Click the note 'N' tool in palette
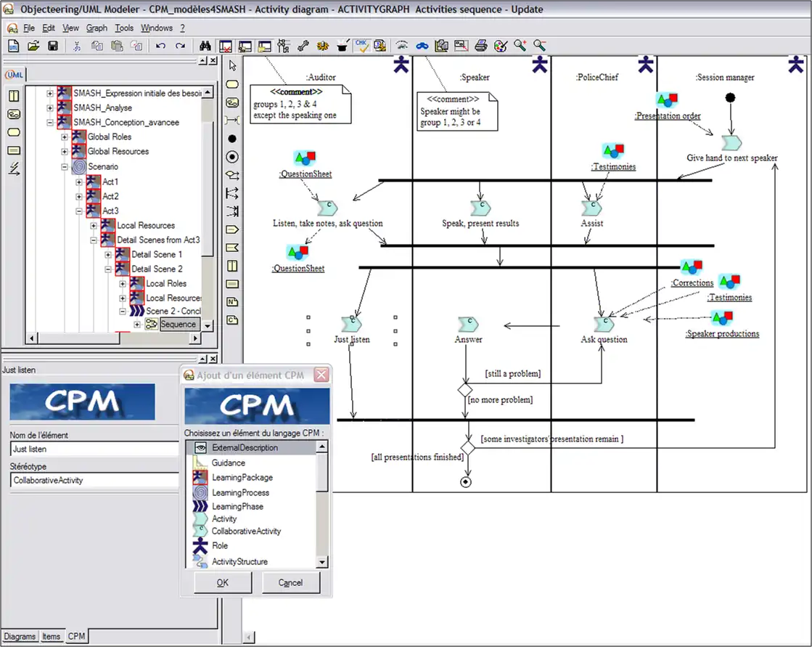Viewport: 812px width, 647px height. tap(232, 301)
